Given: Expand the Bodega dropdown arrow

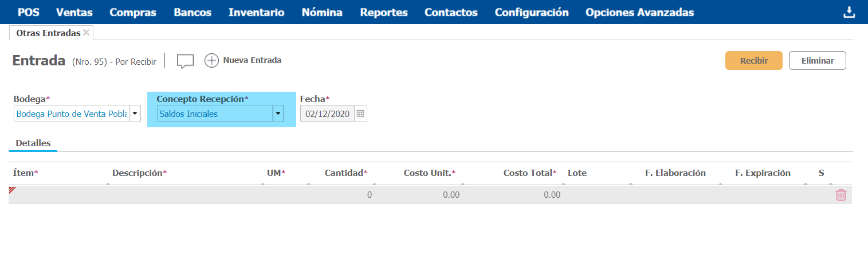Looking at the screenshot, I should tap(135, 114).
